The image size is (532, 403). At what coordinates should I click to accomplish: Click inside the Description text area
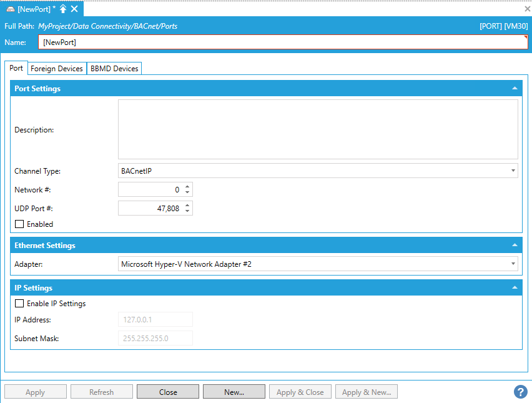point(318,129)
